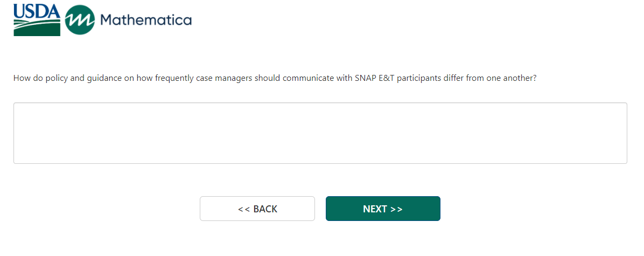The image size is (644, 256).
Task: Click the word NEXT on the green button
Action: (x=375, y=209)
